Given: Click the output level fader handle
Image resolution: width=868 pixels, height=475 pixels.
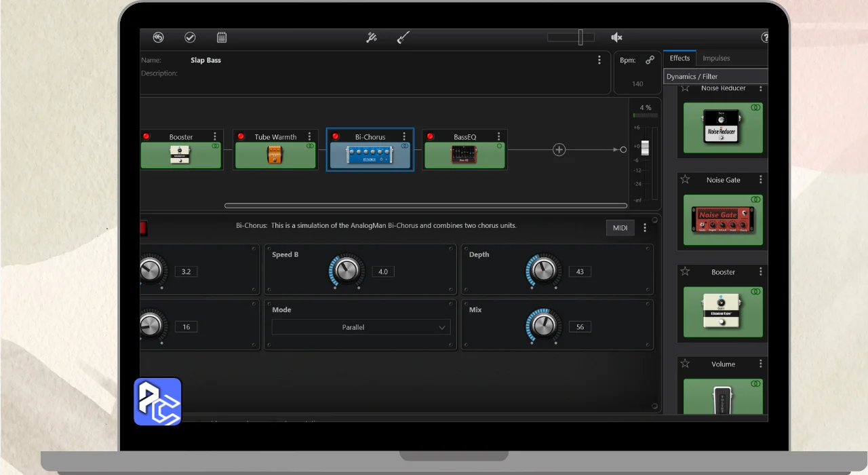Looking at the screenshot, I should point(645,148).
